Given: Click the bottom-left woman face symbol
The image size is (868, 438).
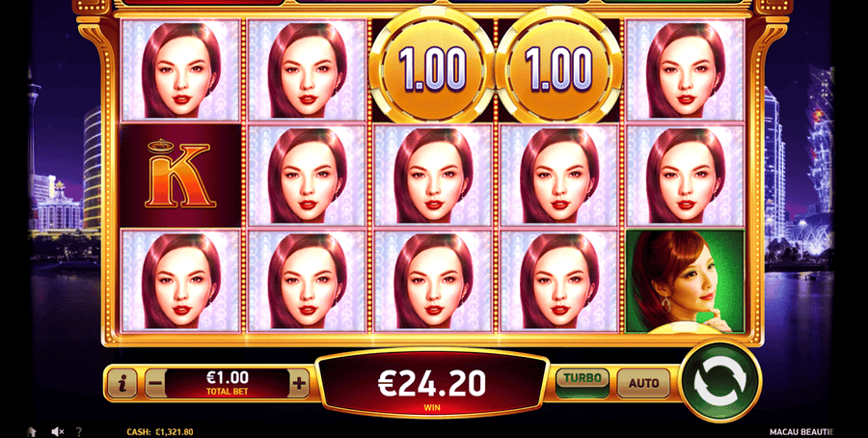Looking at the screenshot, I should [180, 282].
